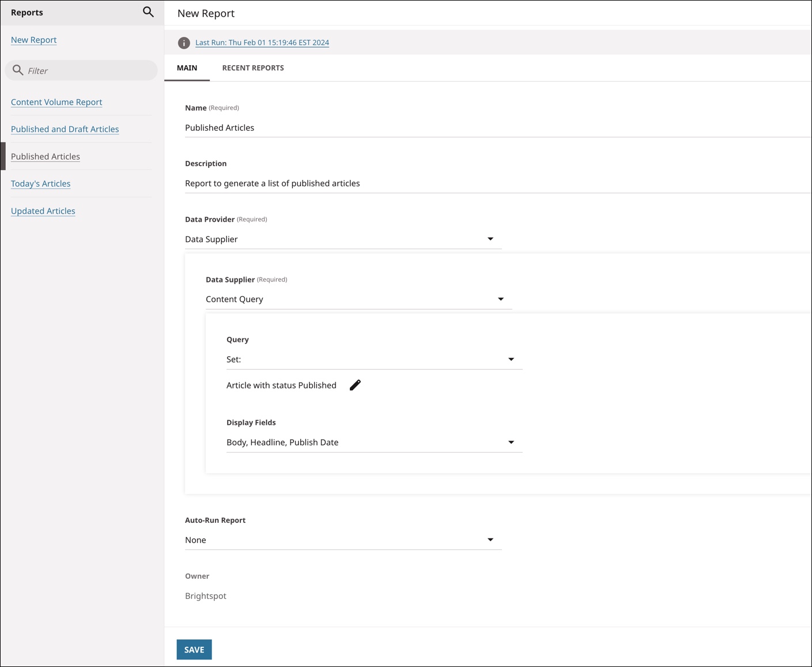Open Today's Articles report
The height and width of the screenshot is (667, 812).
pyautogui.click(x=40, y=183)
